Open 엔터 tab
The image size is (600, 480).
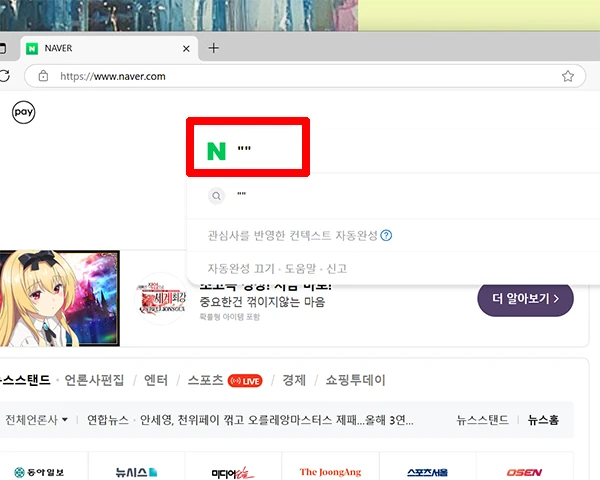pos(156,380)
